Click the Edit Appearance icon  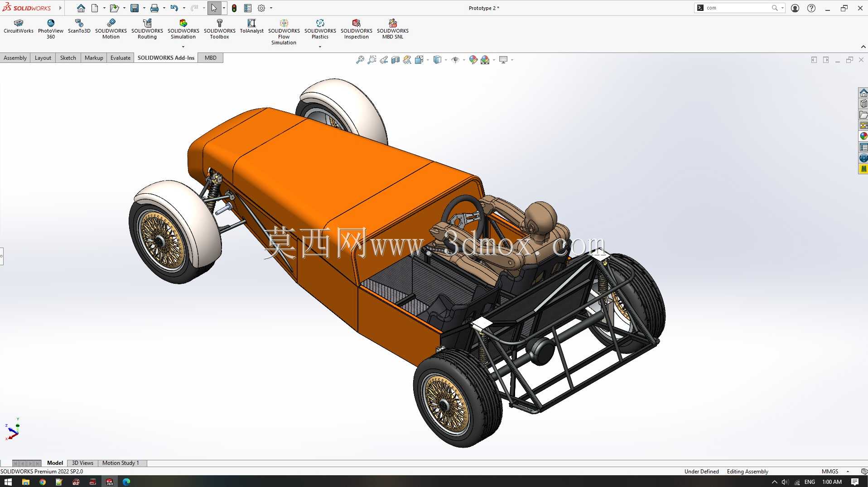click(473, 60)
